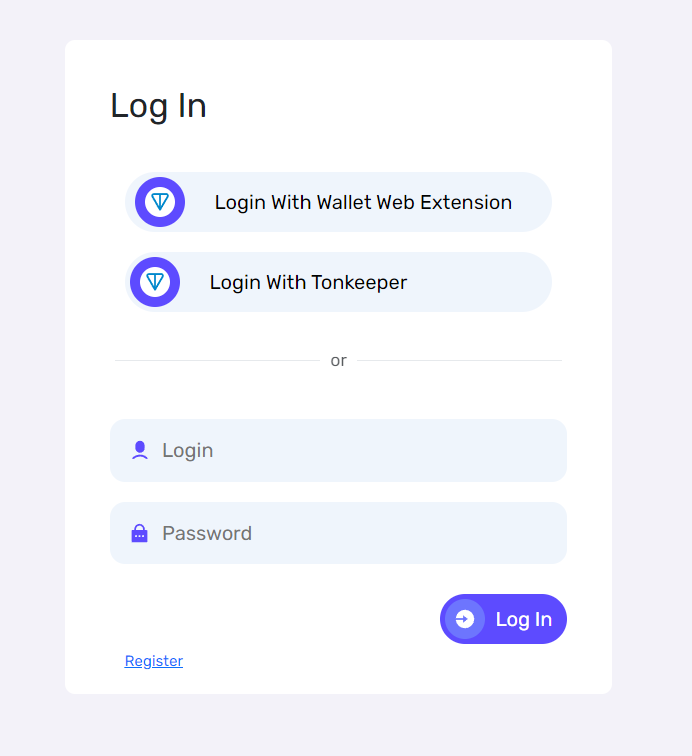Submit with the purple Log In button
692x756 pixels.
[x=503, y=619]
